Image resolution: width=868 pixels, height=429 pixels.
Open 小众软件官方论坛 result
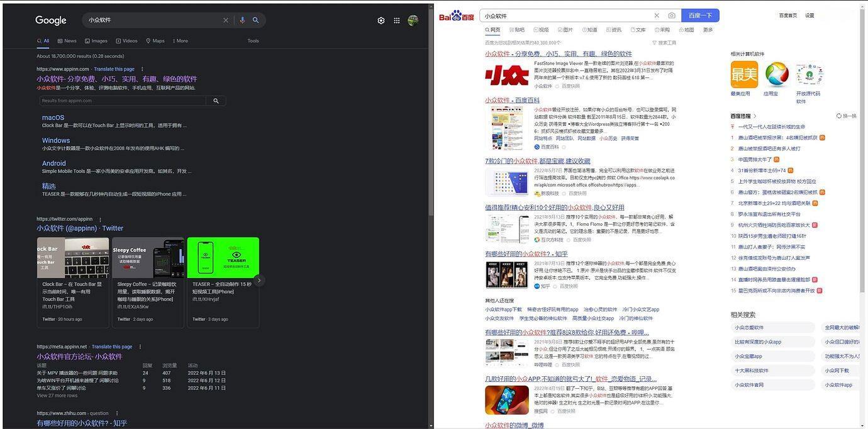click(x=79, y=357)
